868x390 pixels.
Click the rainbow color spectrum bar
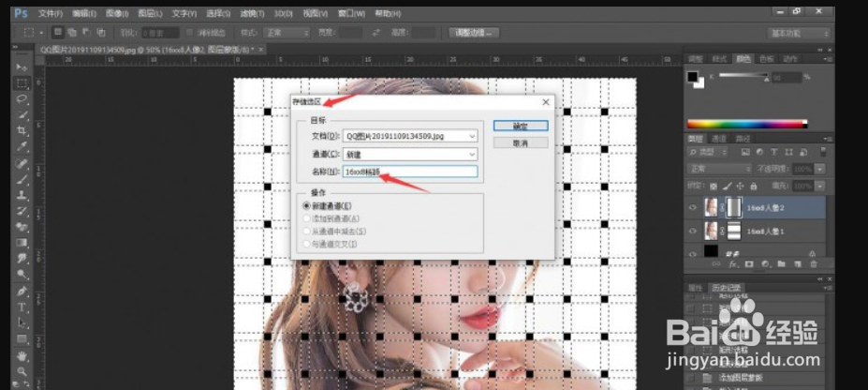click(747, 124)
